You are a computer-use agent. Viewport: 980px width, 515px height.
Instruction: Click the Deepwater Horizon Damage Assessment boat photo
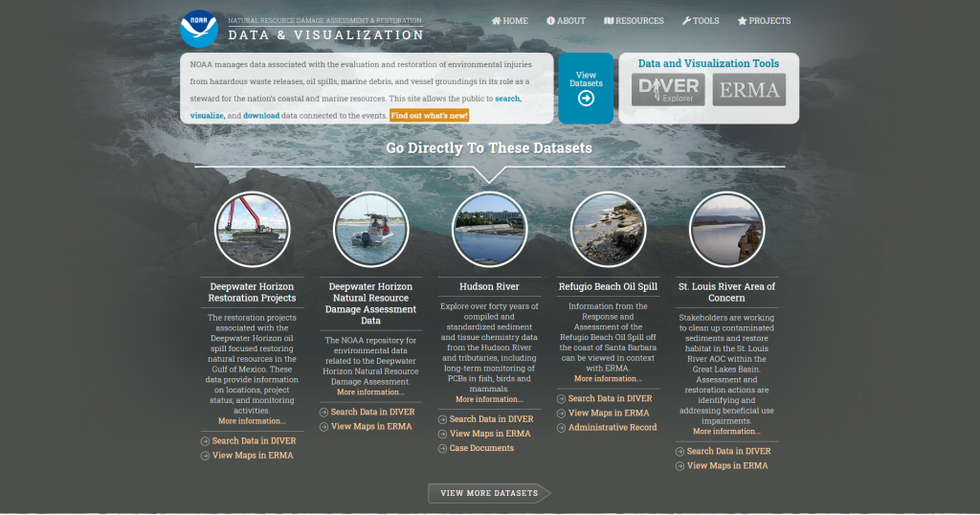(370, 230)
